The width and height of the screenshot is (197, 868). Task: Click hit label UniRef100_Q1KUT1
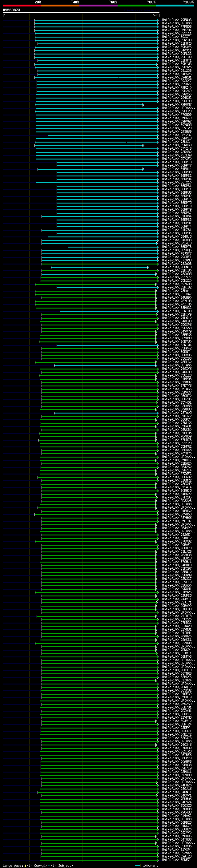pos(177,61)
